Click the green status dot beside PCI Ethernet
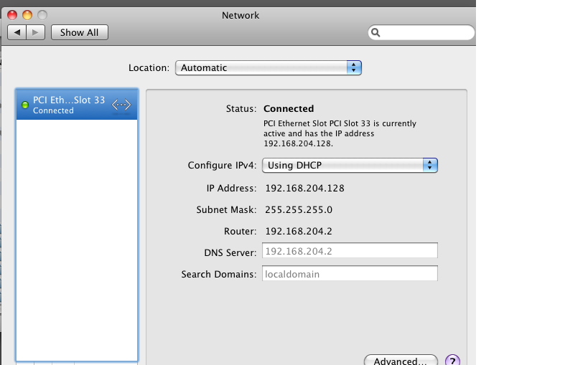588x365 pixels. [25, 105]
